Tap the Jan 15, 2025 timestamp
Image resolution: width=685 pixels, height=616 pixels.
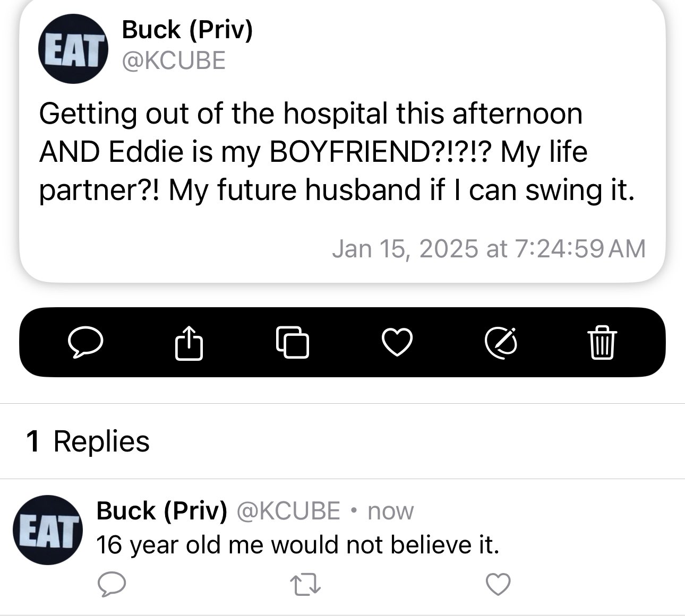[489, 248]
